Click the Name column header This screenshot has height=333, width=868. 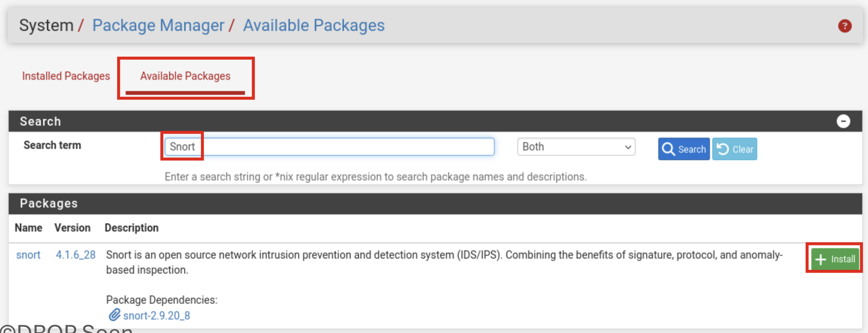[28, 228]
